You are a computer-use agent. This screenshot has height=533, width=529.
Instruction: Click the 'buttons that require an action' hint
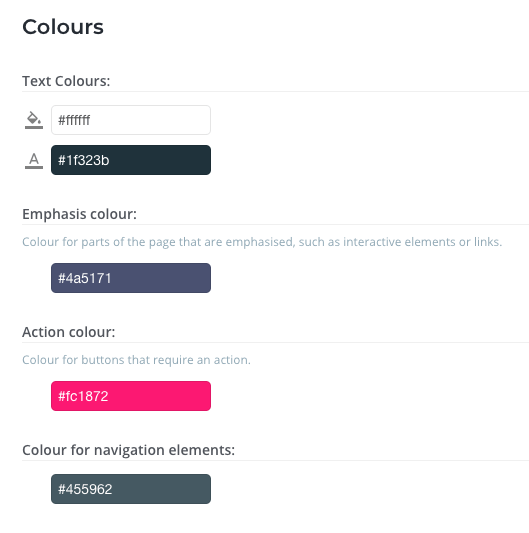(136, 360)
